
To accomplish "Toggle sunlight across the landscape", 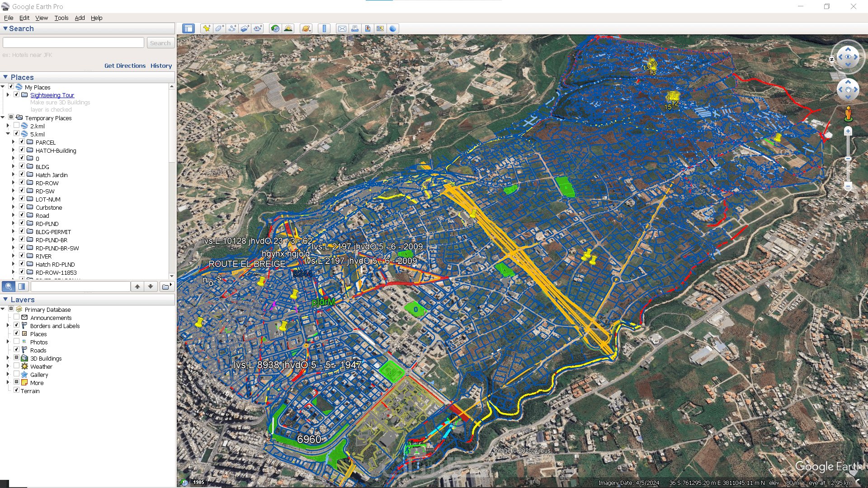I will pos(288,28).
